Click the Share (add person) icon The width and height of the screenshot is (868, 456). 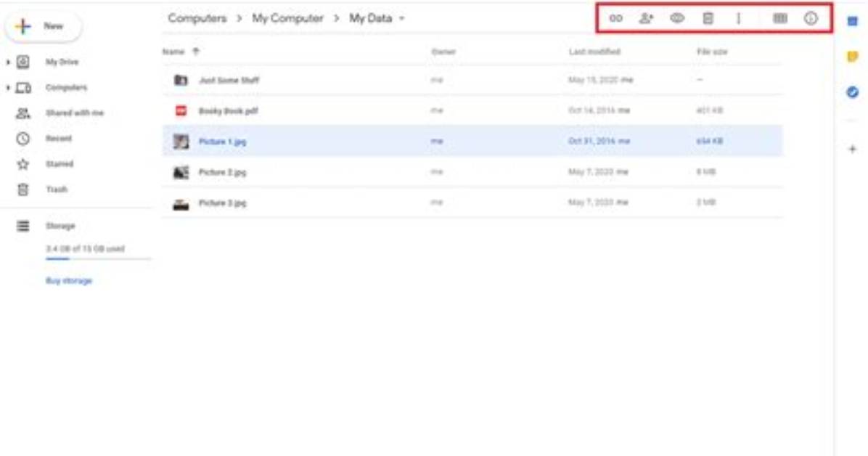click(646, 18)
